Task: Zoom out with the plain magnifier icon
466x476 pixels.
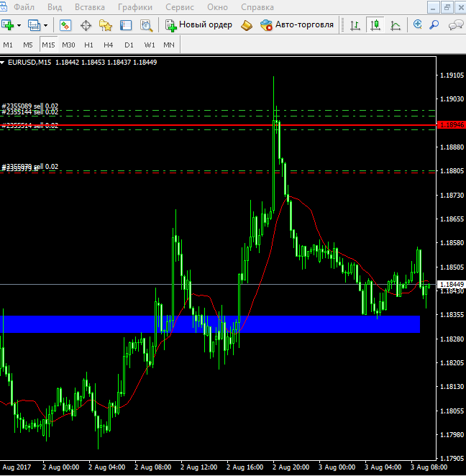Action: coord(434,24)
